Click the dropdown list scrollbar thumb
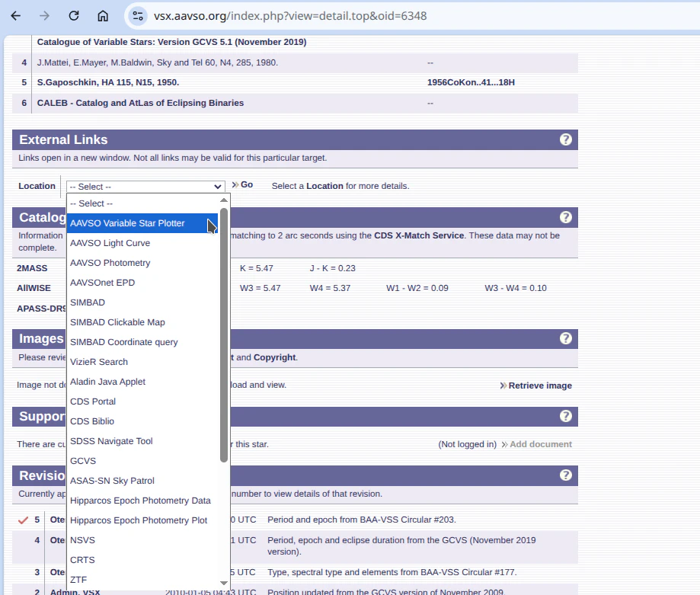This screenshot has height=595, width=700. tap(224, 335)
